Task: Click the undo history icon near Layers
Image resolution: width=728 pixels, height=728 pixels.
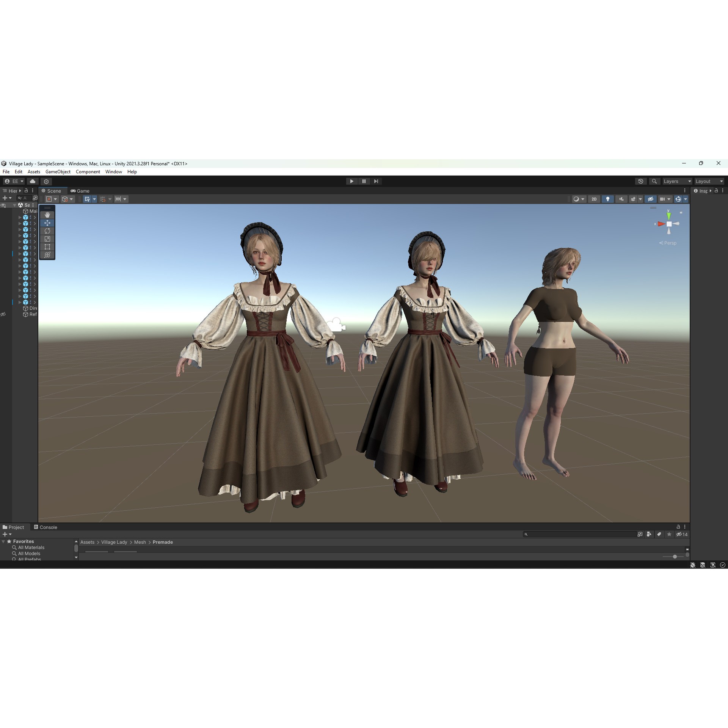Action: 641,181
